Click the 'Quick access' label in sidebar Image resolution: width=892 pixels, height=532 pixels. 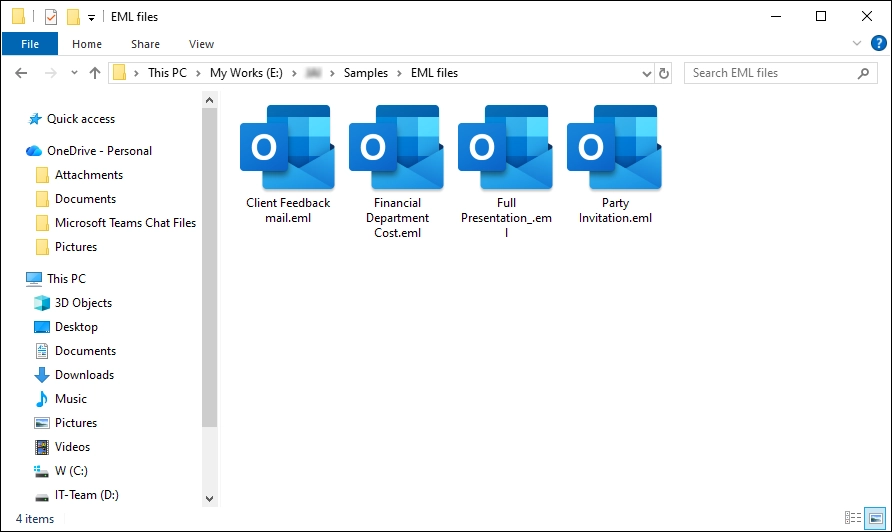[x=81, y=119]
